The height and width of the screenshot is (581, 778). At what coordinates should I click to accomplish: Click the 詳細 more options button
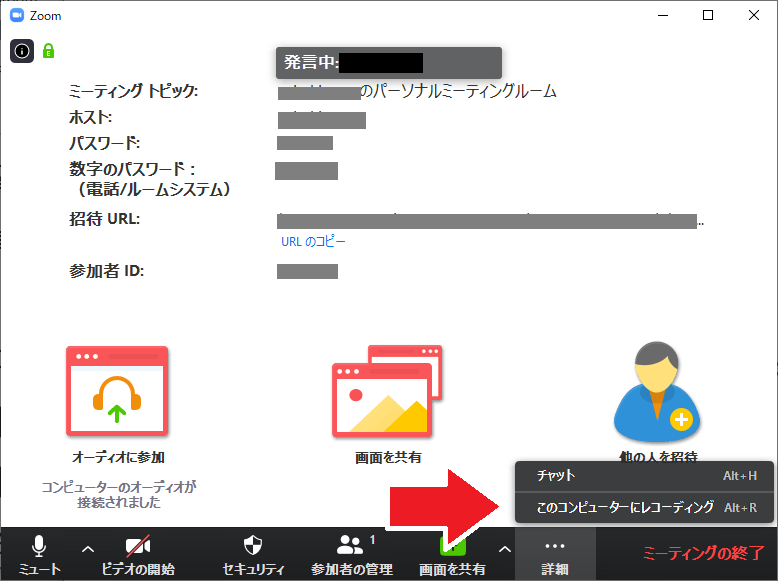555,554
